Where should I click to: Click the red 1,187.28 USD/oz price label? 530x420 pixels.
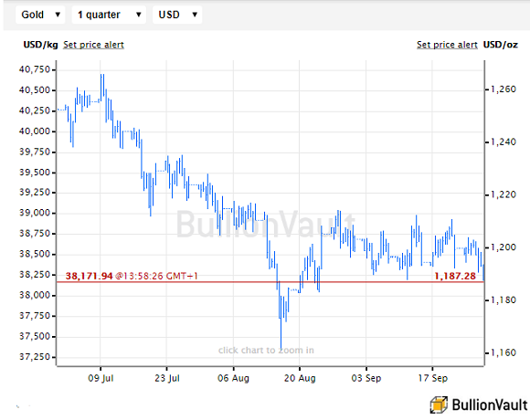(455, 276)
